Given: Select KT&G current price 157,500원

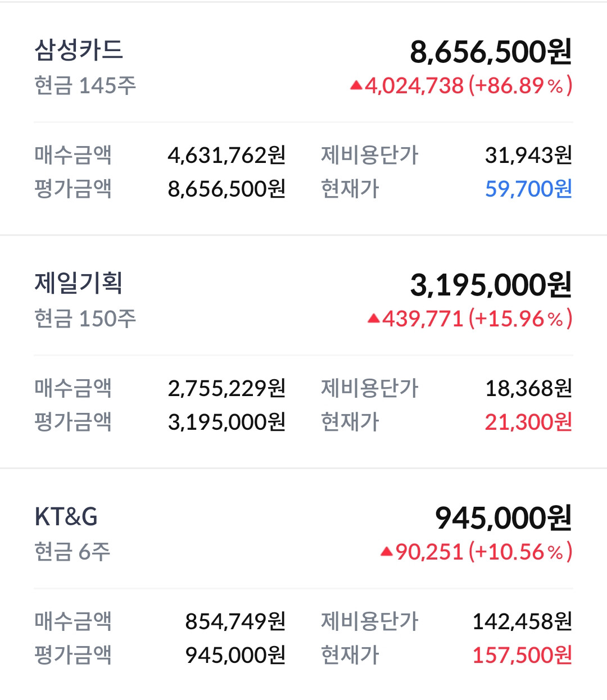Looking at the screenshot, I should (522, 655).
